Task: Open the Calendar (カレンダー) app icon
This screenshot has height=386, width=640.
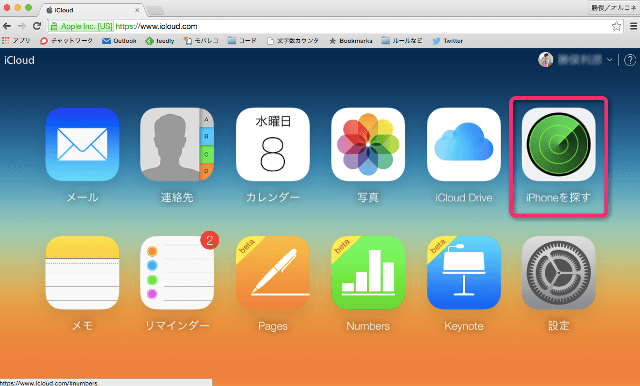Action: pyautogui.click(x=273, y=144)
